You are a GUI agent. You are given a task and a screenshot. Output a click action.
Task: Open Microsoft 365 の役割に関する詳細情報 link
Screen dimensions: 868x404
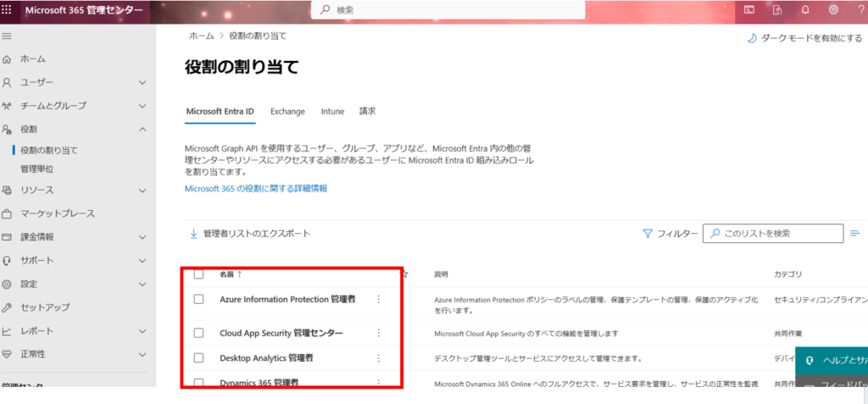tap(256, 189)
